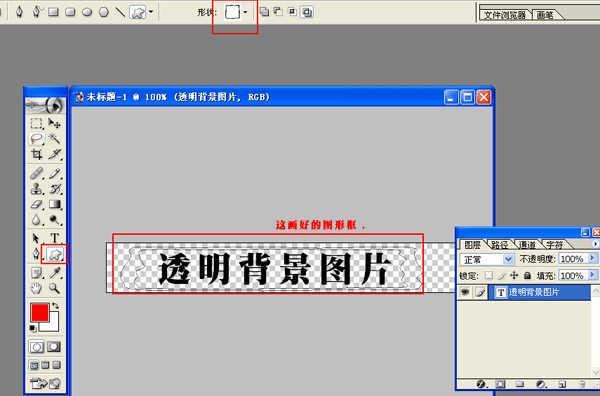
Task: Click the add layer style button
Action: coord(481,384)
